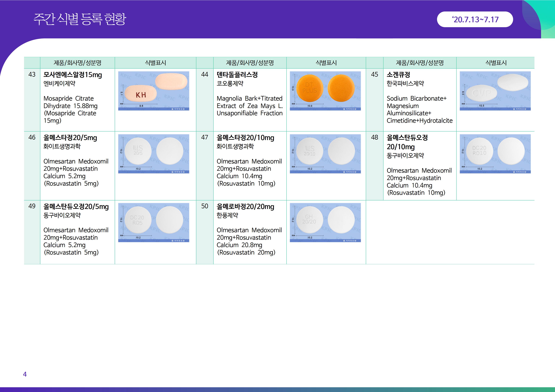The image size is (555, 392).
Task: Click the 20/10 tablet image for 올메스타정
Action: (325, 154)
